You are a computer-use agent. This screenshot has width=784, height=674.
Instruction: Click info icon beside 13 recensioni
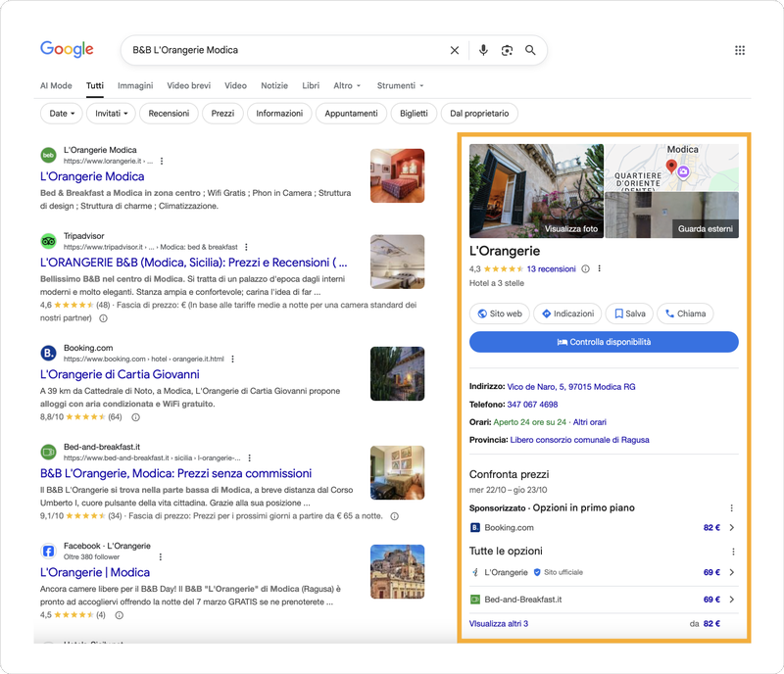586,269
